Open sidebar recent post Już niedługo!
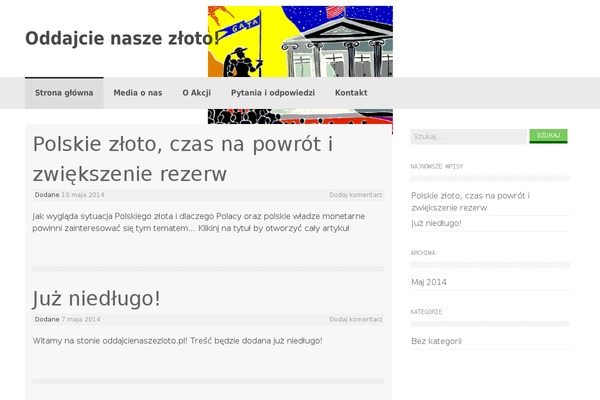600x400 pixels. [436, 223]
